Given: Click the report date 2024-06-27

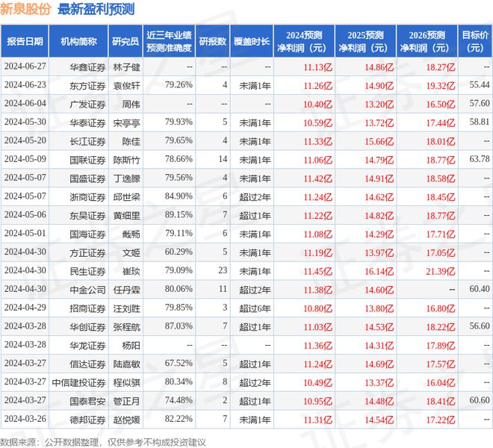Looking at the screenshot, I should [x=25, y=66].
